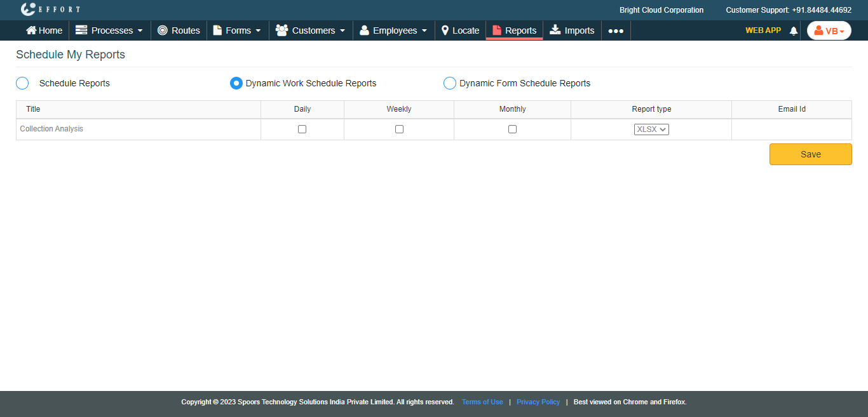Open Imports via the download icon
Screen dimensions: 868x417
point(555,30)
